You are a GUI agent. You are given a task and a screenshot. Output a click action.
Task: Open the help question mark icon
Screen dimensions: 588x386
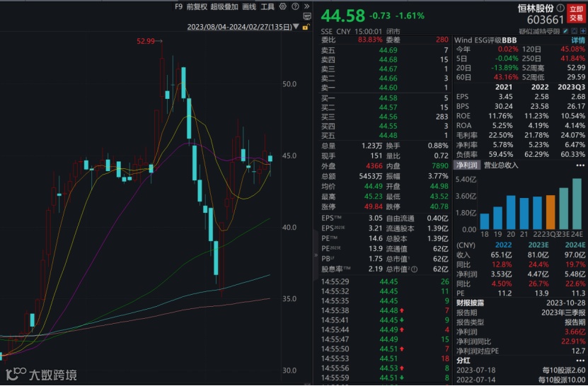296,6
